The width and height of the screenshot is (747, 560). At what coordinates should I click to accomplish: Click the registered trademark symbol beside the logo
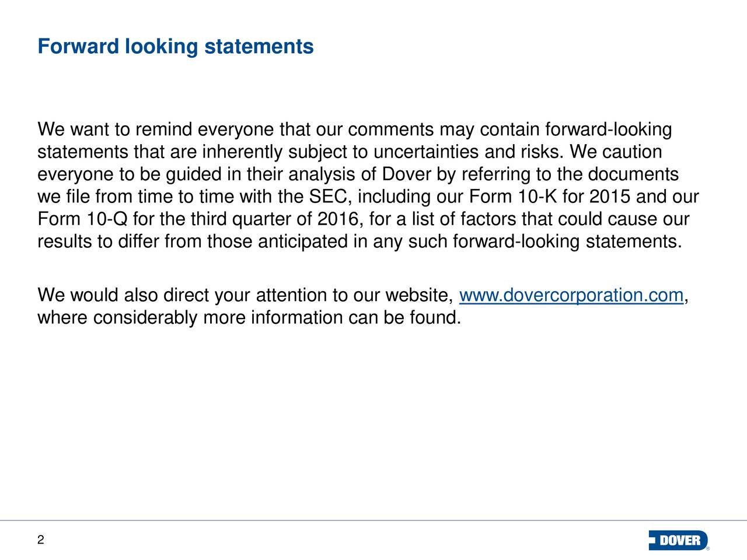tap(708, 549)
